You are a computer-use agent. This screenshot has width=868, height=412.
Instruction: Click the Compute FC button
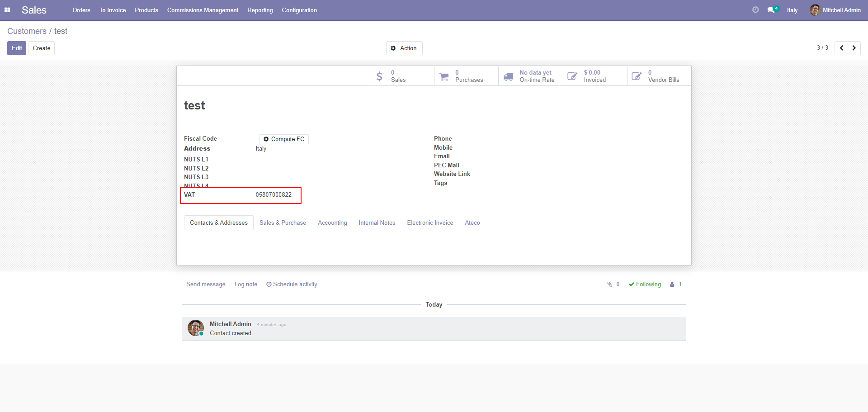[283, 139]
